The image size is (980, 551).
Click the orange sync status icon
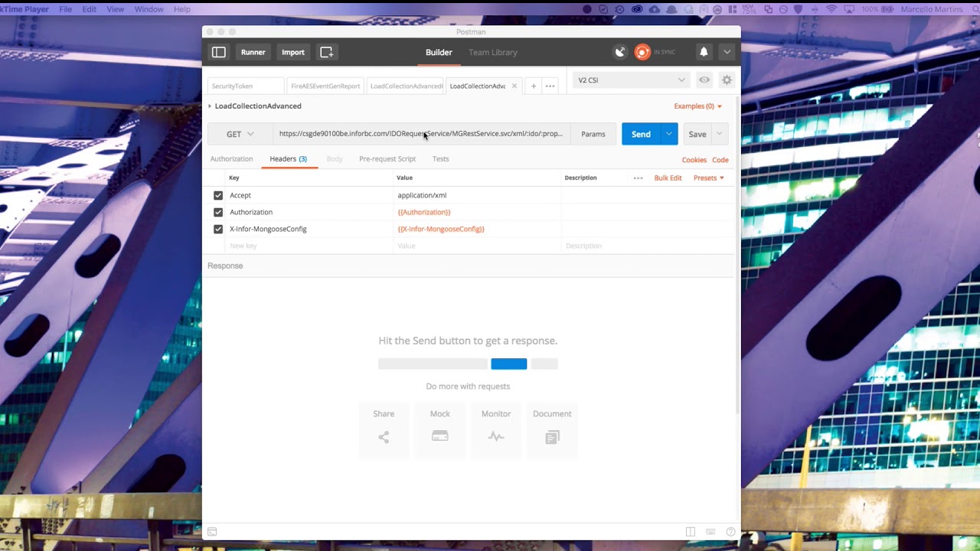(x=642, y=52)
